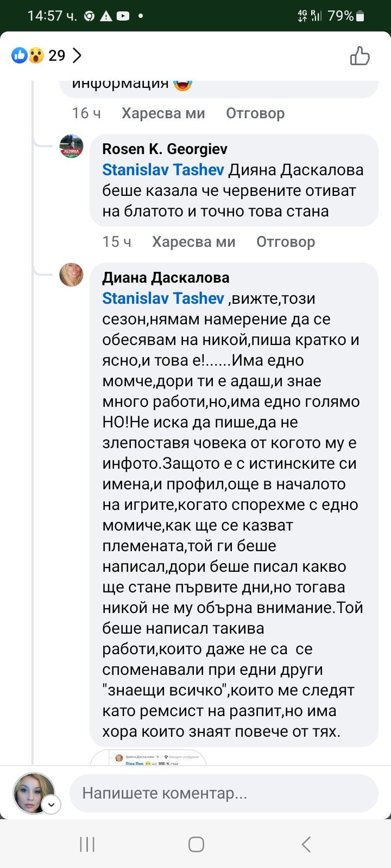Tap the blue like reaction emoji
The height and width of the screenshot is (868, 391).
pyautogui.click(x=20, y=55)
